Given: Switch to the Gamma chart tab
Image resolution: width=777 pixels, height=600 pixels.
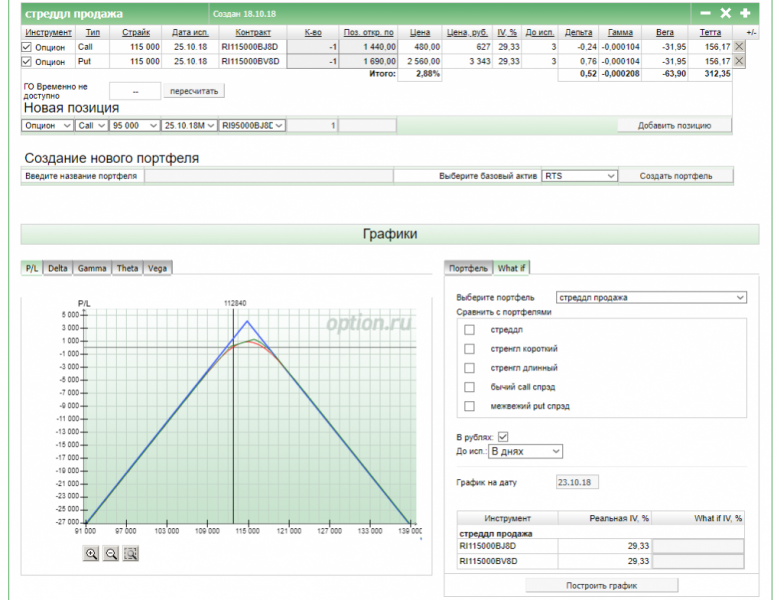Looking at the screenshot, I should pyautogui.click(x=92, y=268).
